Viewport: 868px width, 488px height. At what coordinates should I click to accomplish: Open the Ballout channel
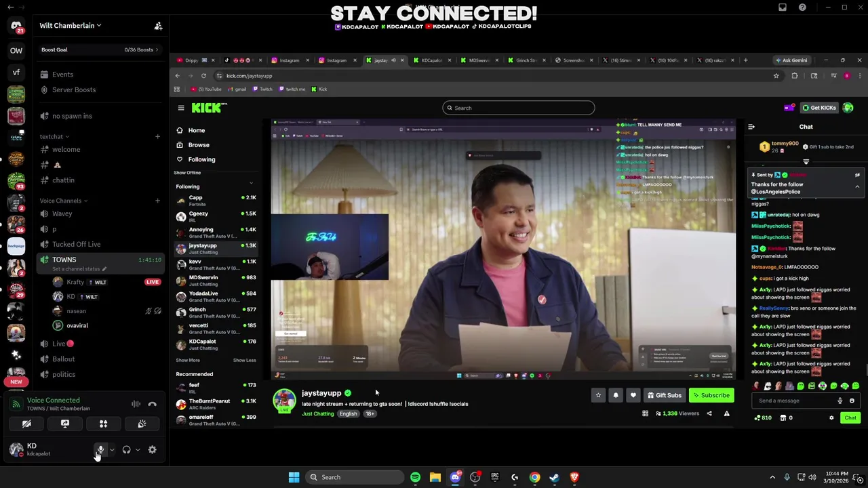pos(63,359)
